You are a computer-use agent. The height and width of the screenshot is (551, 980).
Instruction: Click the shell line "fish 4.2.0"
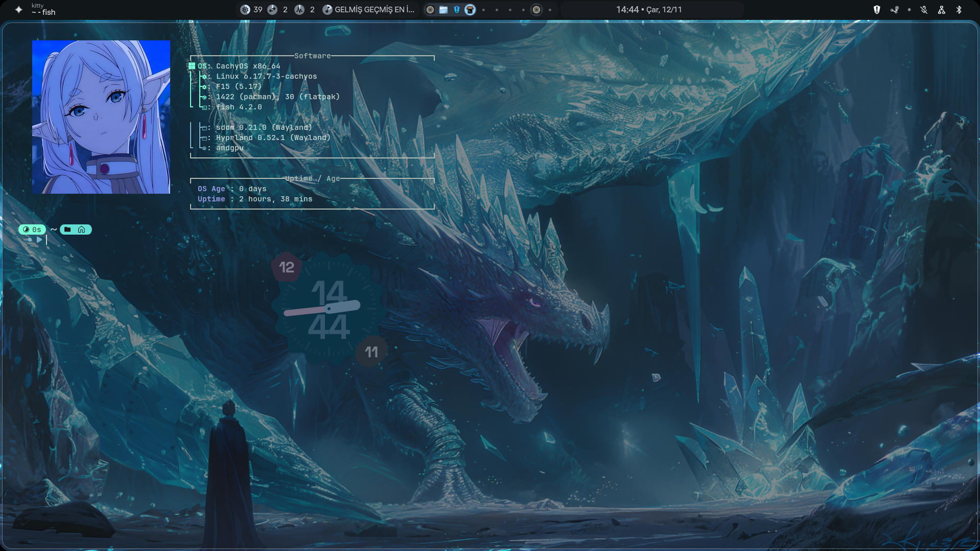point(231,107)
